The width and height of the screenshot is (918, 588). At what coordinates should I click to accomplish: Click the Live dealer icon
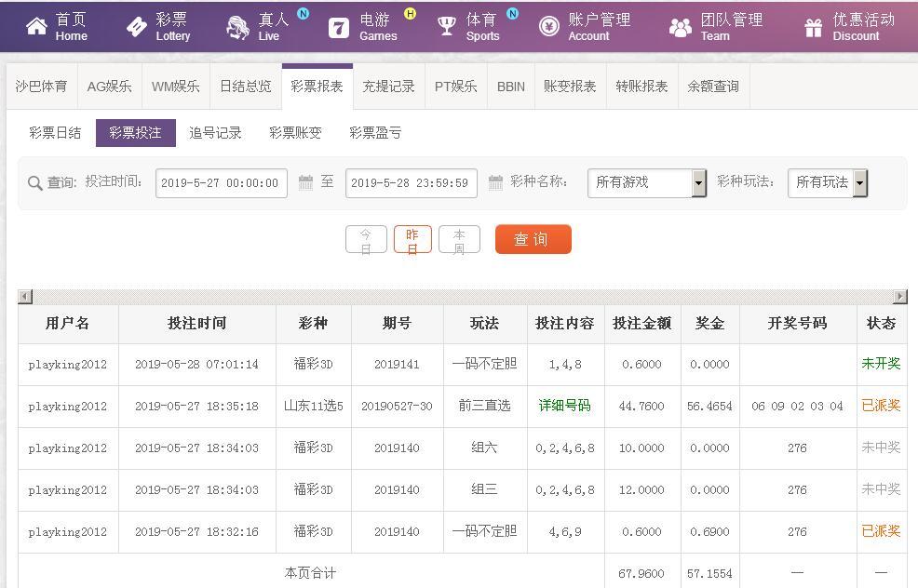click(237, 27)
